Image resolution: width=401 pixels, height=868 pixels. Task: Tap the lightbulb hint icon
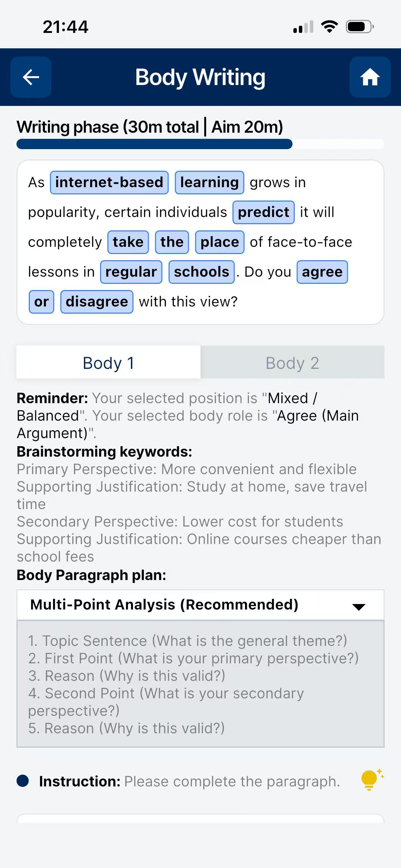click(x=371, y=780)
